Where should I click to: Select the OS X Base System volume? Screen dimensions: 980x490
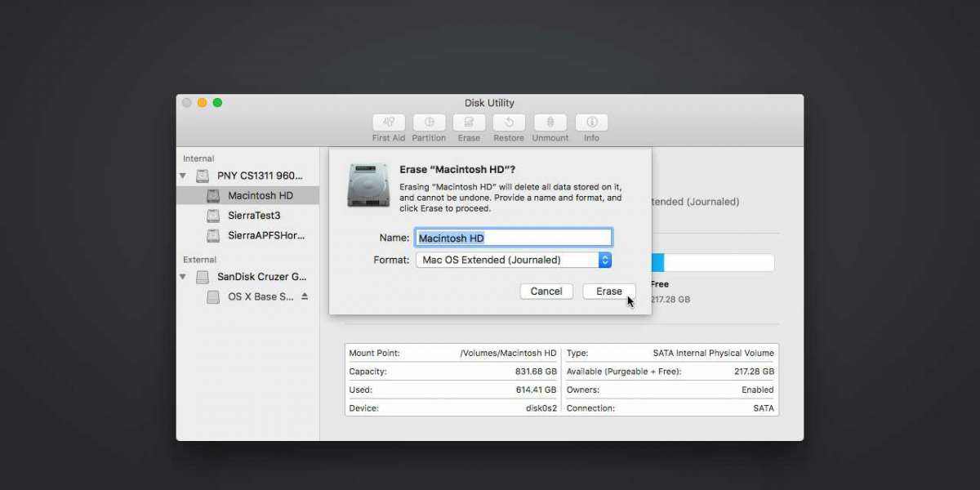(x=260, y=296)
